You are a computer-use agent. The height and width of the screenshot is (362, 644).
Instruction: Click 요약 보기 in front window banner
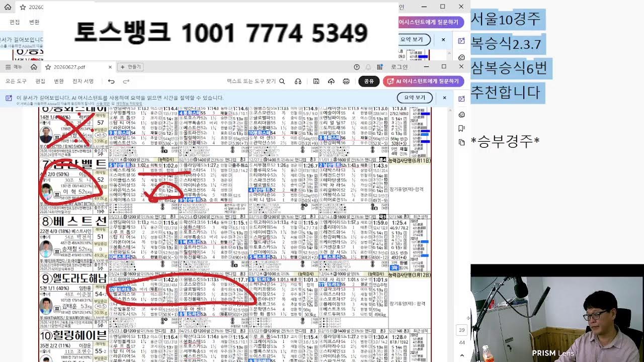click(415, 98)
